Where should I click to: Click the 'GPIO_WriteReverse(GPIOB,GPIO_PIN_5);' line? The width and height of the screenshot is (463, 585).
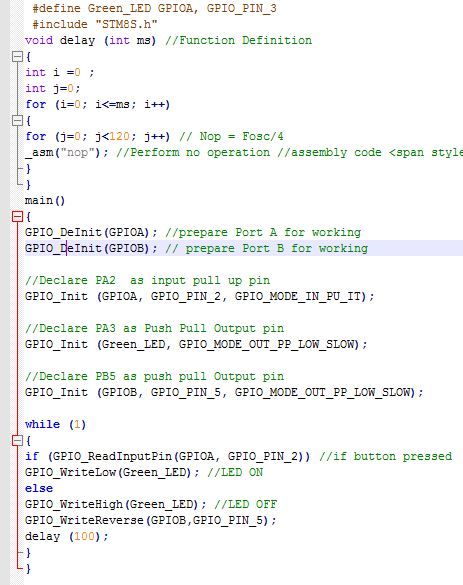[151, 520]
